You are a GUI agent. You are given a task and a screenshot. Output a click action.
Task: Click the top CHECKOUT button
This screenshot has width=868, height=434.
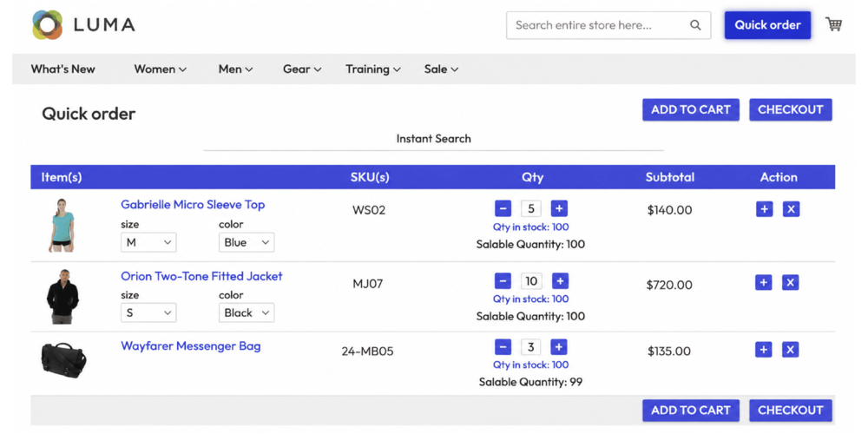tap(791, 109)
